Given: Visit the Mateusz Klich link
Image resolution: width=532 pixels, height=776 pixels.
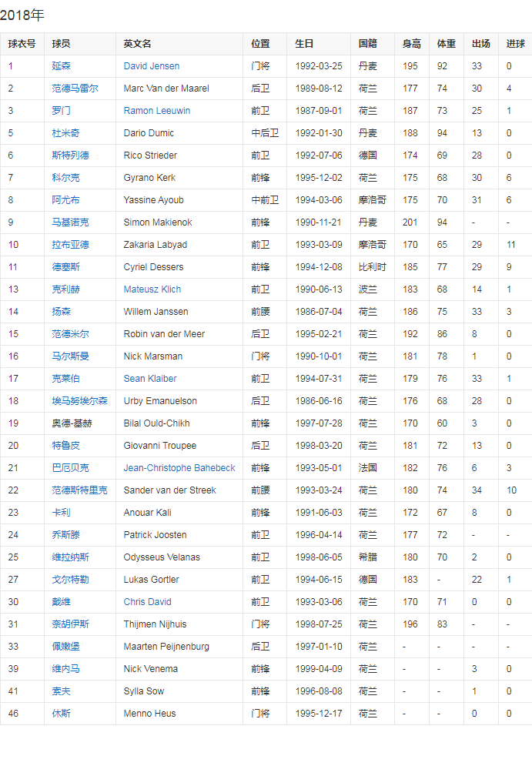Looking at the screenshot, I should coord(152,289).
